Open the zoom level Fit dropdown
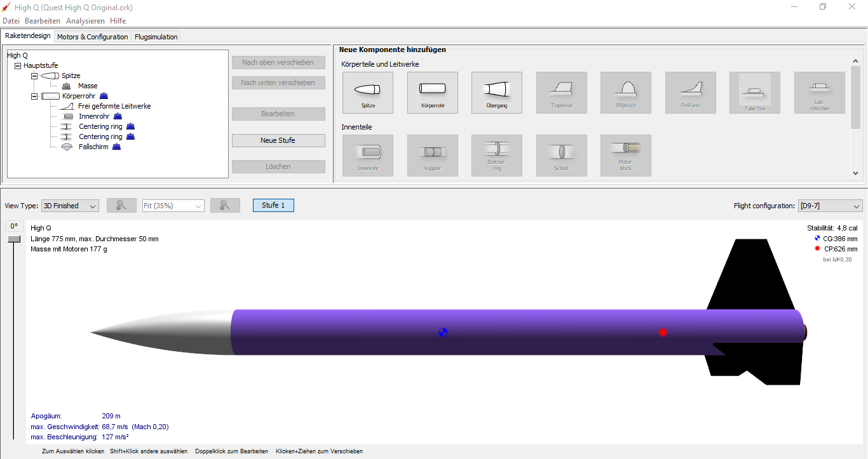Image resolution: width=868 pixels, height=459 pixels. 173,206
